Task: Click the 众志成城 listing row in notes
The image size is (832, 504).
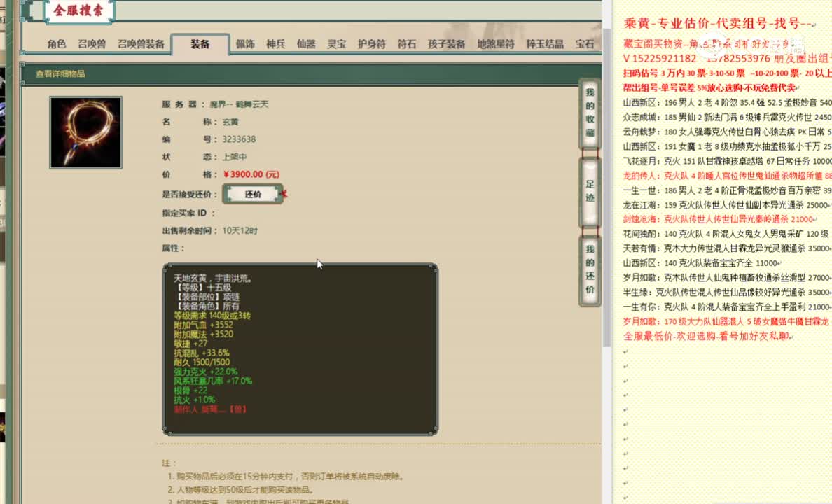Action: point(728,117)
